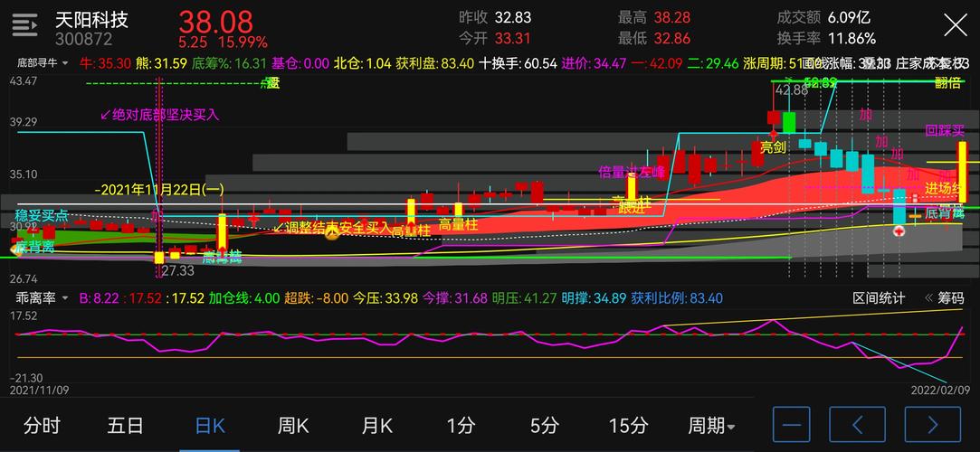Open 底部寻牛 indicator dropdown
This screenshot has width=980, height=452.
click(43, 63)
